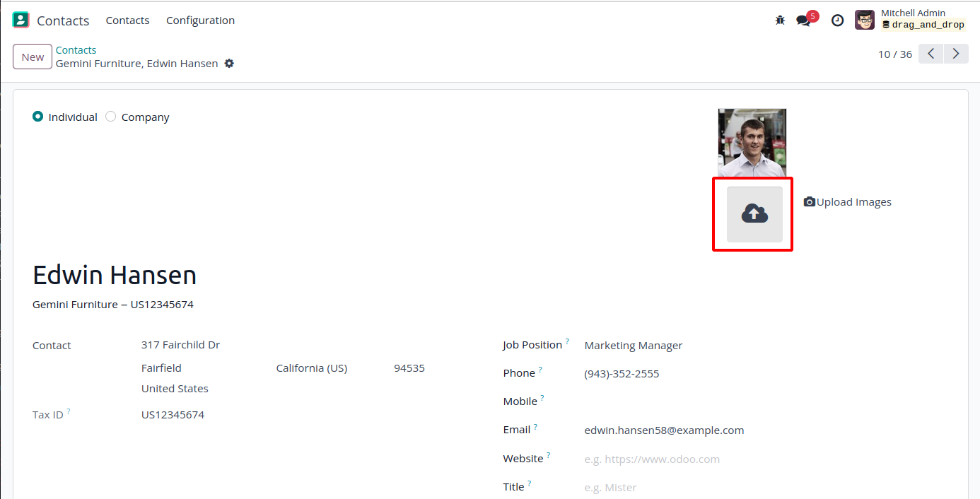
Task: Click the empty Mobile field
Action: [x=766, y=401]
